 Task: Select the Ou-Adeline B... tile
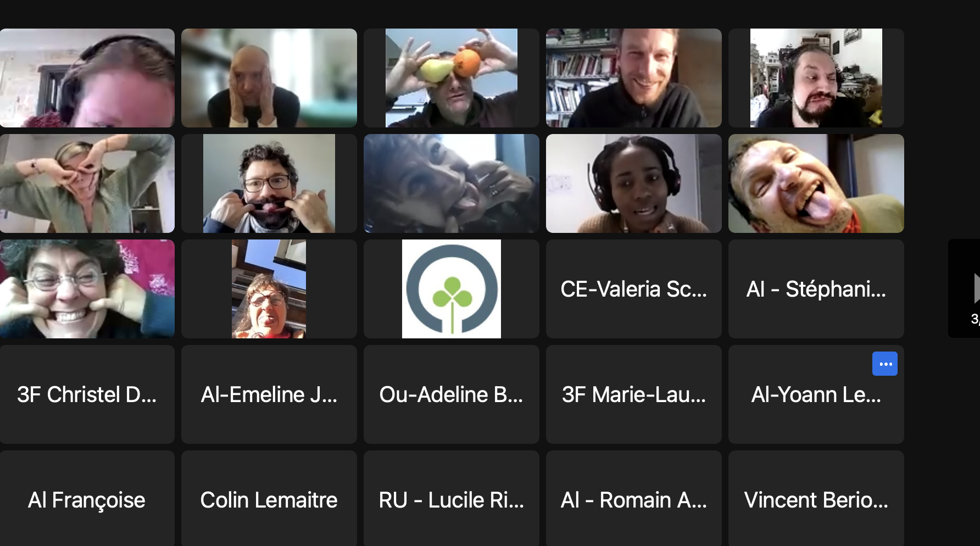(452, 394)
